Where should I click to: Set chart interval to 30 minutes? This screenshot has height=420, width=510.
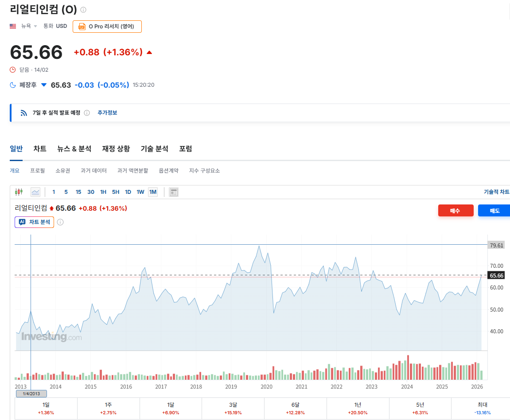(91, 192)
